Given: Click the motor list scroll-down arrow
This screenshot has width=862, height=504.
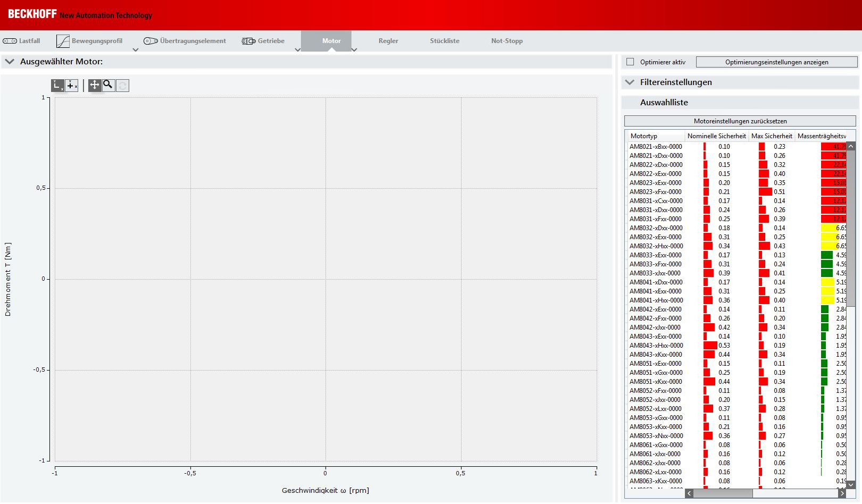Looking at the screenshot, I should (851, 485).
